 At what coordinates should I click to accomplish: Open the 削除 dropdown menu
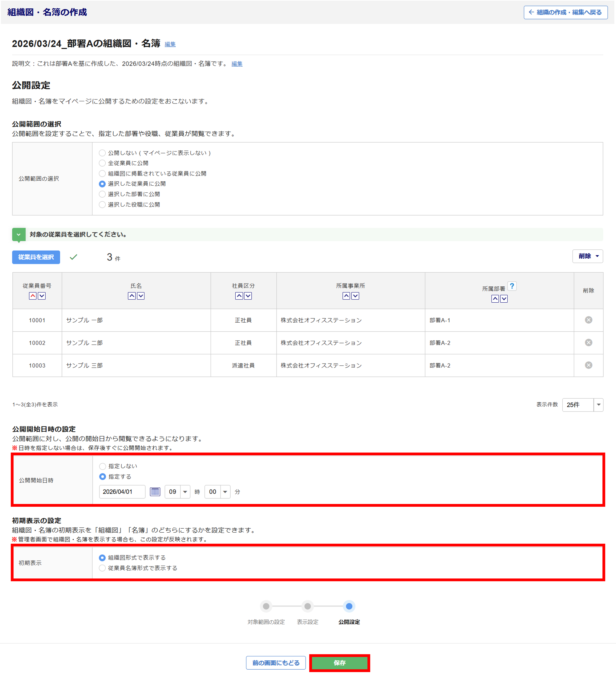coord(588,256)
